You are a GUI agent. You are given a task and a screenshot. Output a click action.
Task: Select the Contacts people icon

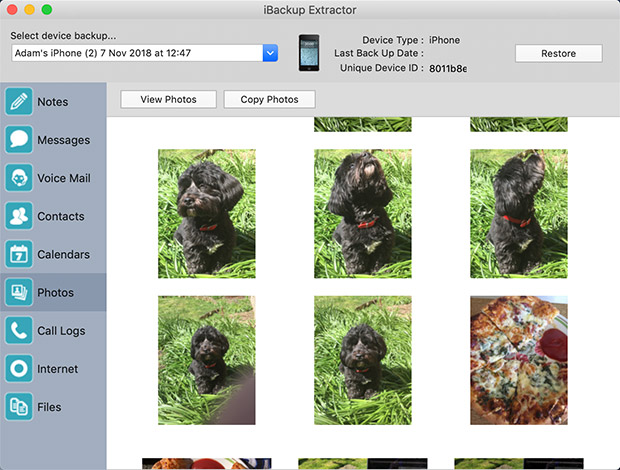click(19, 216)
